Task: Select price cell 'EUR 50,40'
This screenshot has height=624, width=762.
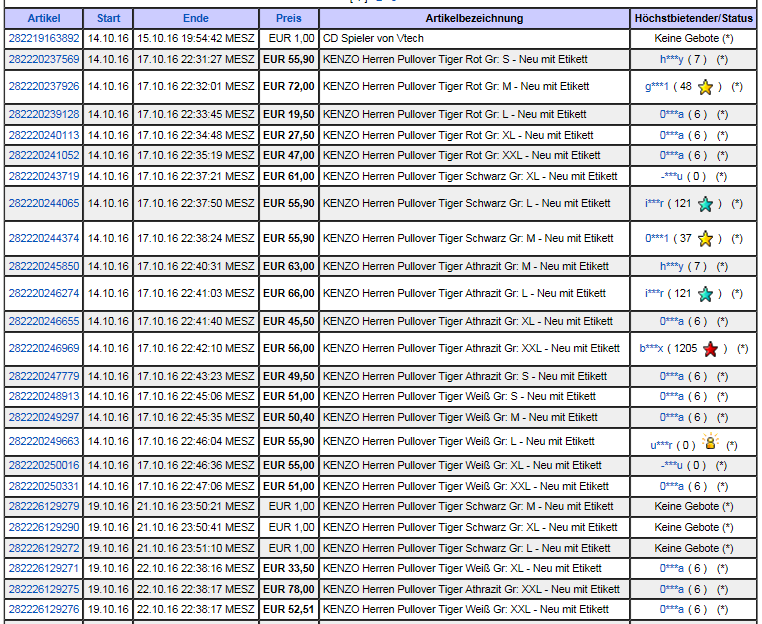Action: 289,417
